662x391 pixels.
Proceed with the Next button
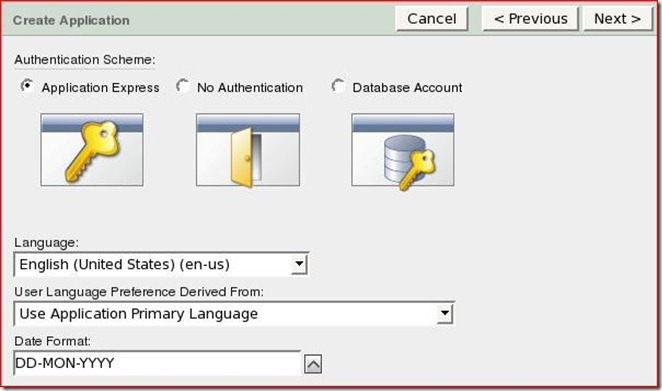tap(618, 19)
